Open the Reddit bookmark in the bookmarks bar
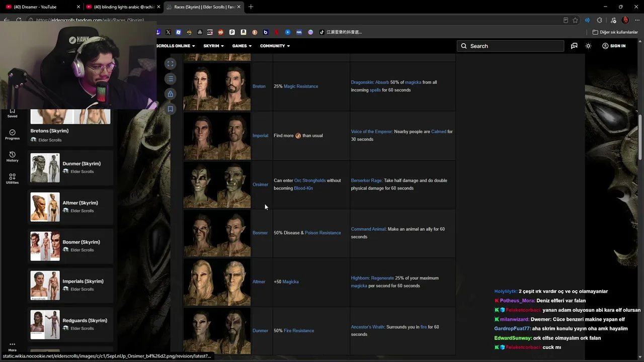This screenshot has width=644, height=362. pyautogui.click(x=221, y=32)
